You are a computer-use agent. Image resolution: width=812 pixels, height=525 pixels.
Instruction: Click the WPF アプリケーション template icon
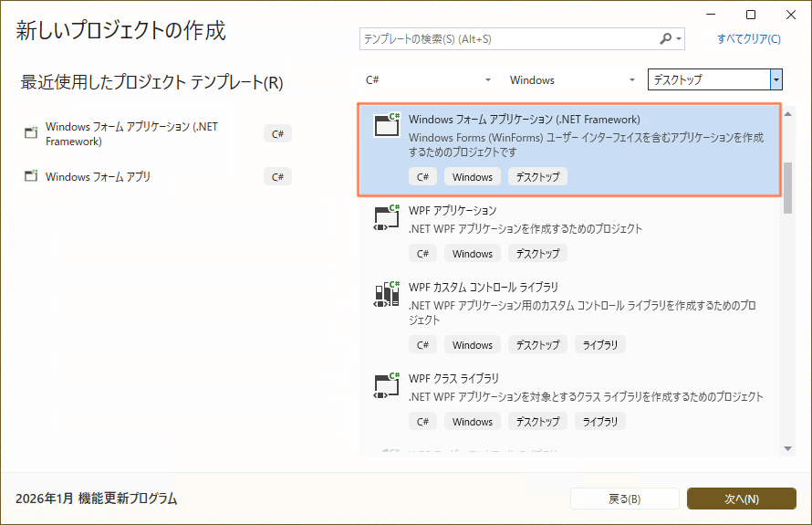[x=387, y=216]
